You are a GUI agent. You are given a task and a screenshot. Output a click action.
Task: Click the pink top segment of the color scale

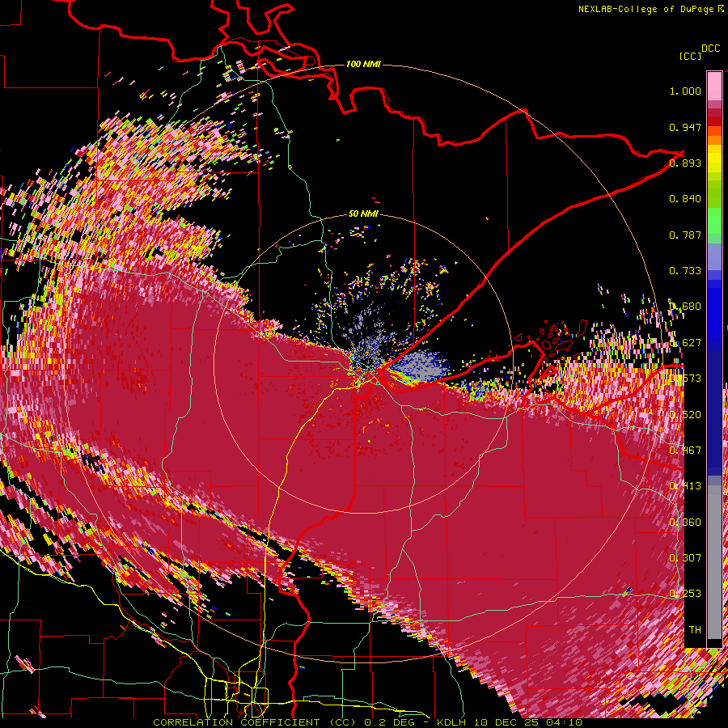tap(714, 86)
